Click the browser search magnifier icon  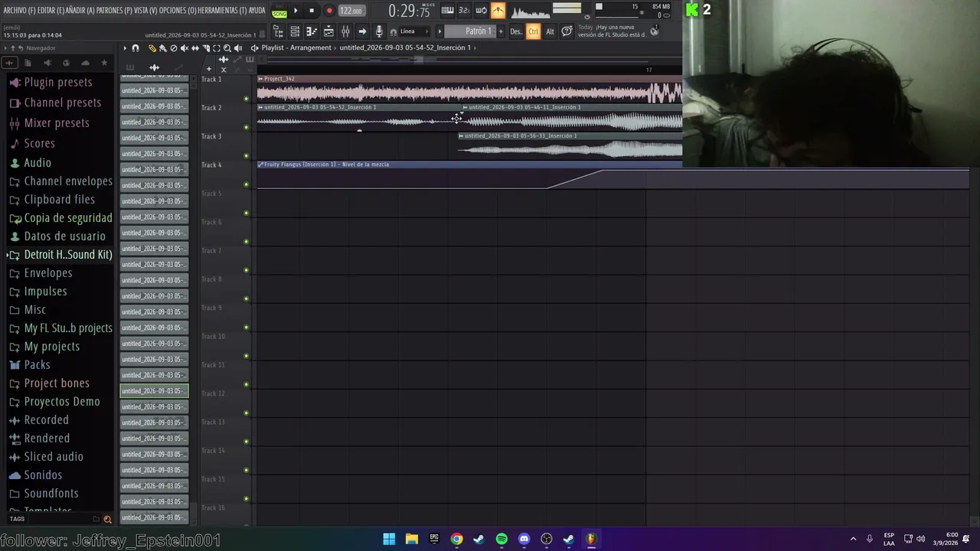107,520
